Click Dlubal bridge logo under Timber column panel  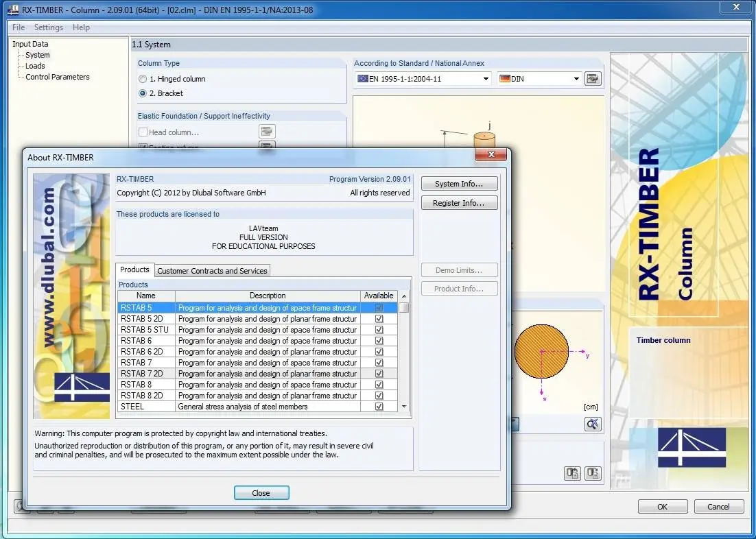click(x=692, y=447)
